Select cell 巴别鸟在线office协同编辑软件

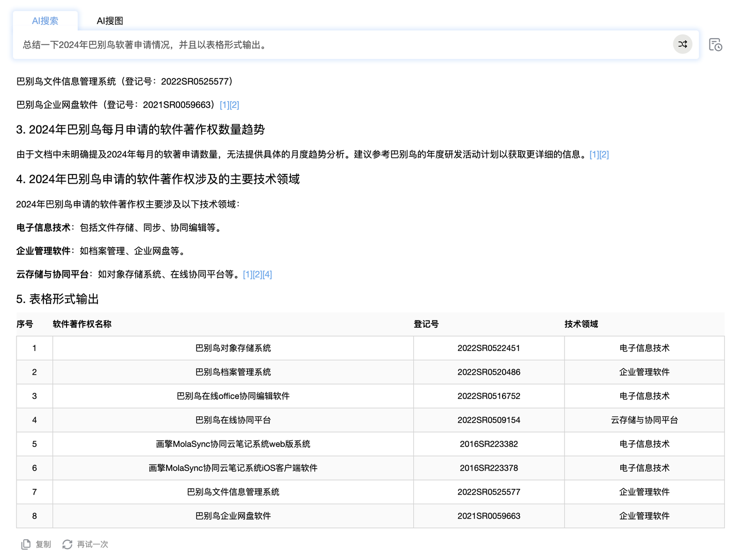pyautogui.click(x=233, y=396)
